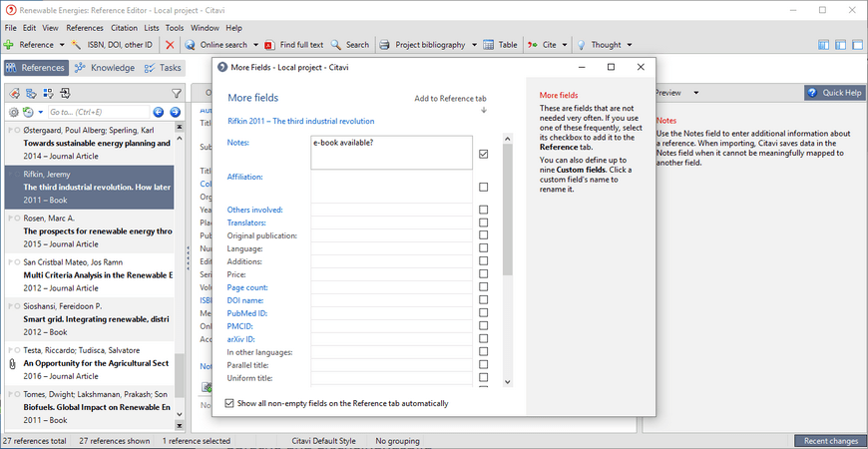Click Citavi Default Style in status bar

tap(324, 441)
